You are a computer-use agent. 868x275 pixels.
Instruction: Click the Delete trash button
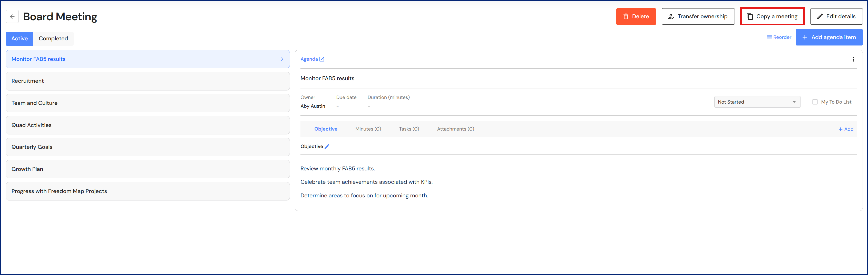click(x=636, y=16)
